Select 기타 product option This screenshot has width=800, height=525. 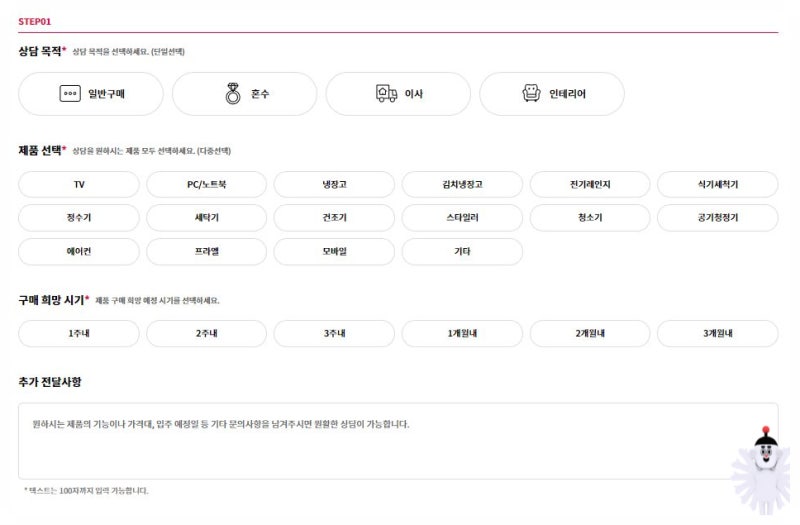pos(462,252)
